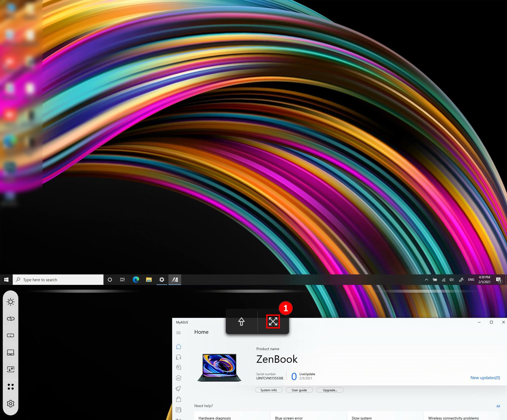The width and height of the screenshot is (507, 420).
Task: Open the Action Center notification icon
Action: [499, 280]
